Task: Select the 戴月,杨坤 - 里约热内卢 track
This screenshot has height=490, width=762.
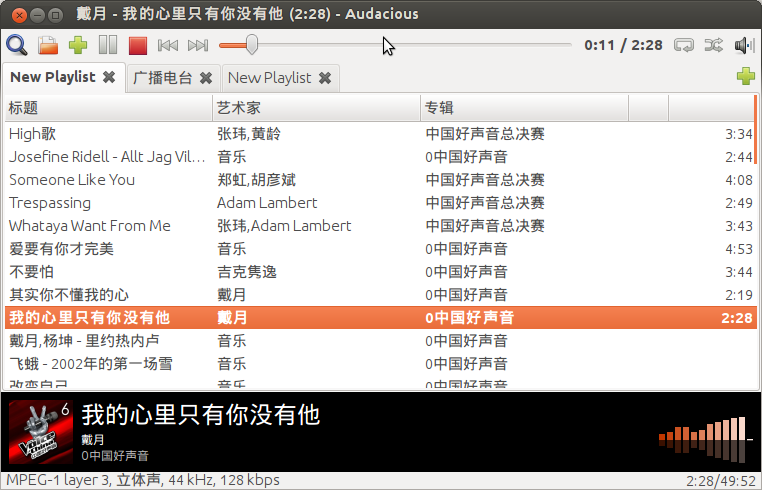Action: click(x=379, y=341)
